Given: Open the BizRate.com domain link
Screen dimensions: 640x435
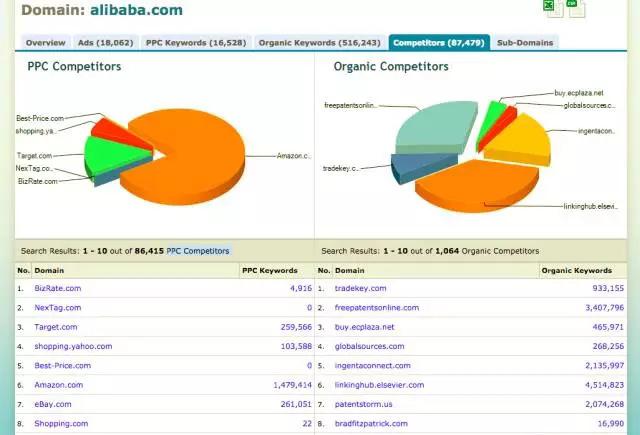Looking at the screenshot, I should [58, 289].
